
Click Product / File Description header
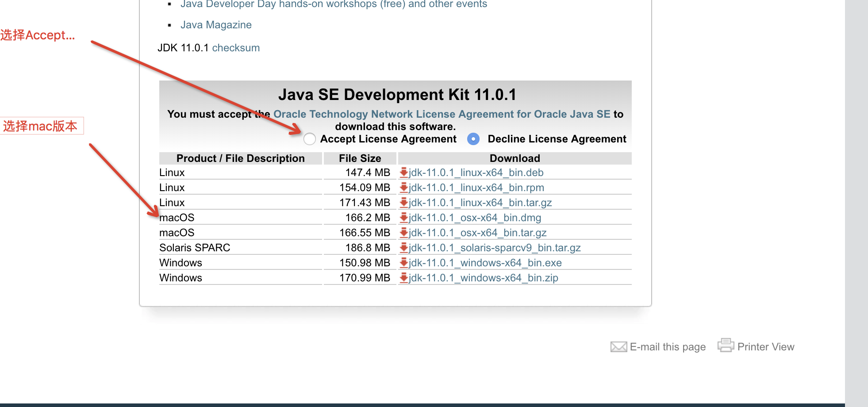240,158
